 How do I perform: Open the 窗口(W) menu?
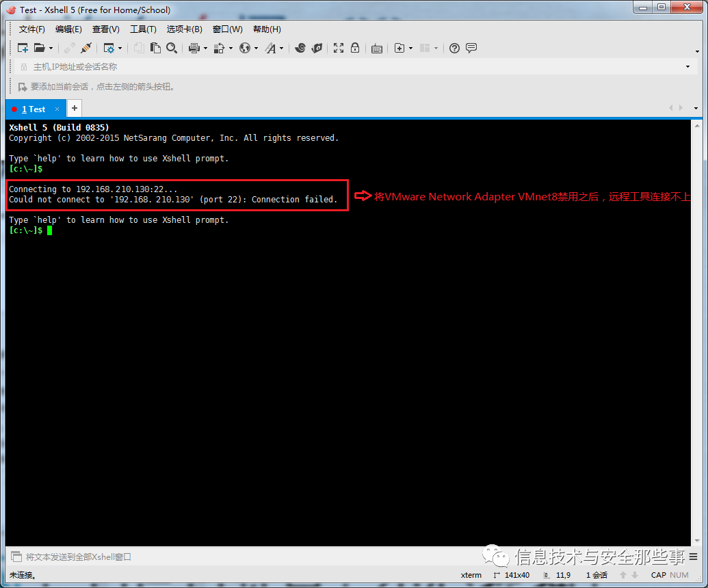tap(228, 29)
